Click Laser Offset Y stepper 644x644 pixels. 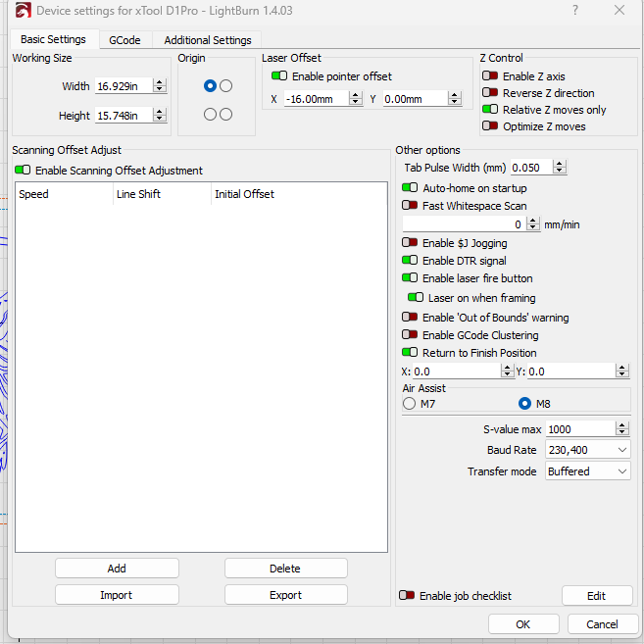[454, 99]
